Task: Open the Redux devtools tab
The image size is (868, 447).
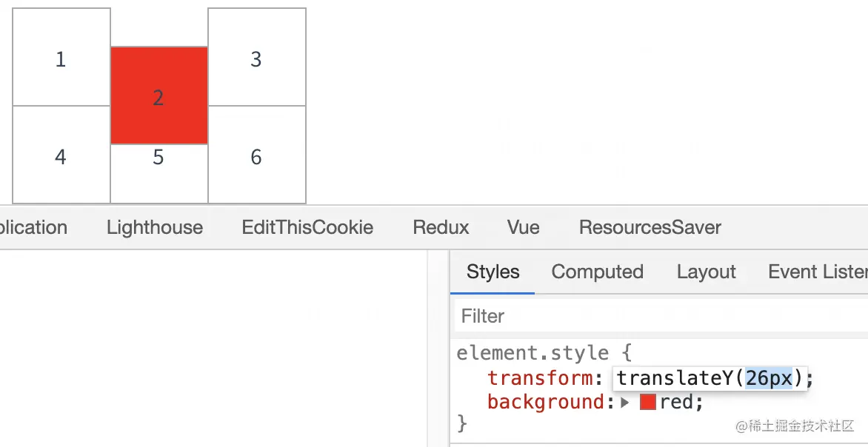Action: pyautogui.click(x=441, y=227)
